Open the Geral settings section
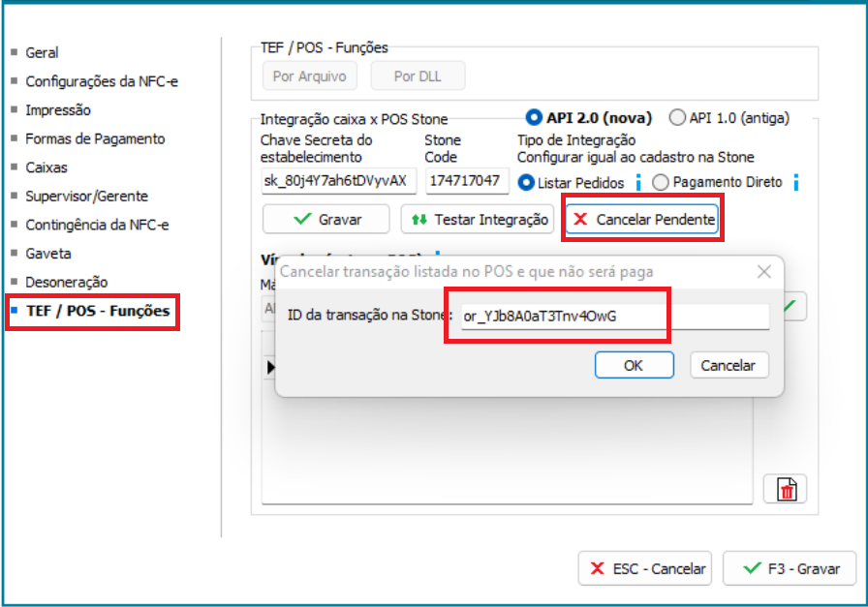The height and width of the screenshot is (607, 868). (42, 52)
